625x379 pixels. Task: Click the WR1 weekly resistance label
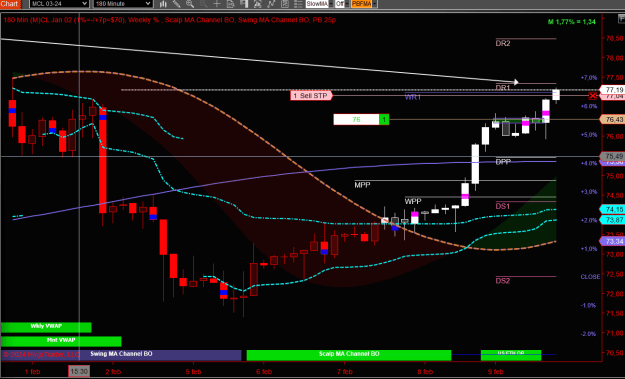click(413, 97)
